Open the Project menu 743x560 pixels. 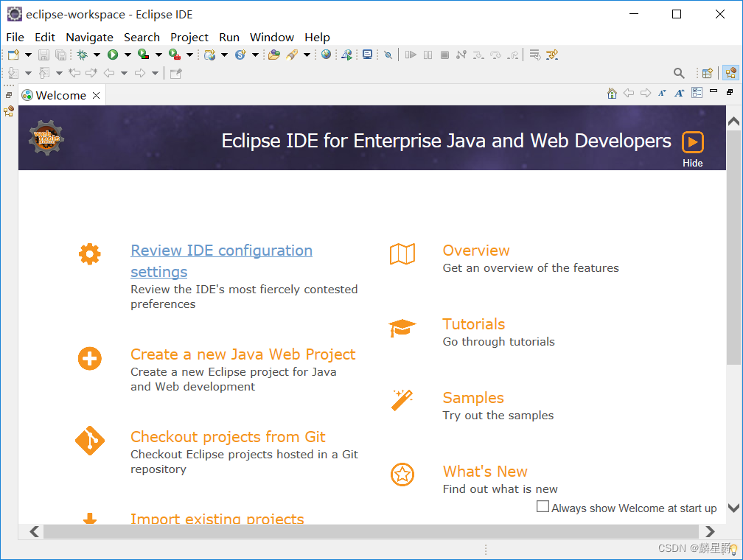coord(189,38)
